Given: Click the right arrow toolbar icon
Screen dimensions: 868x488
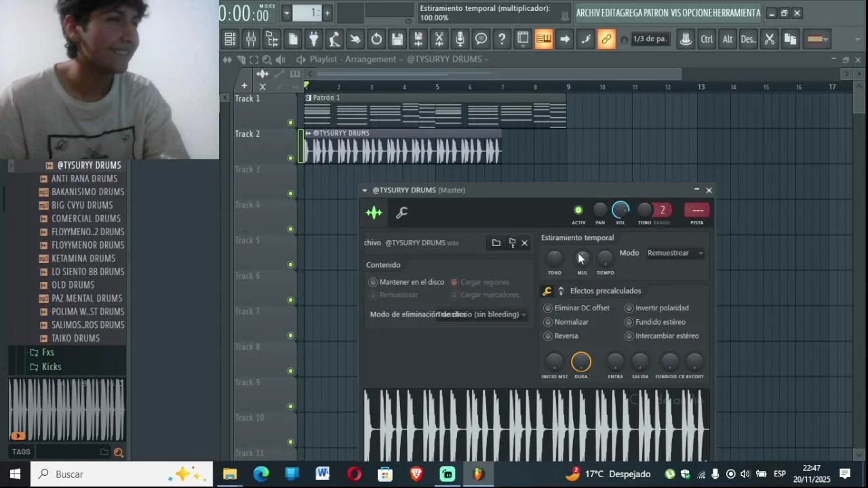Looking at the screenshot, I should pos(565,39).
